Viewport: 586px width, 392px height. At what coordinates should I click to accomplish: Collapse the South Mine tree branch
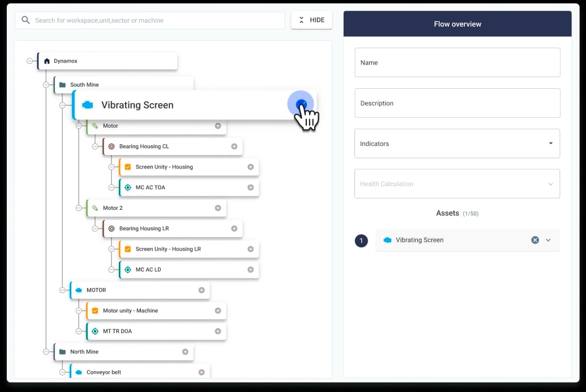[x=46, y=85]
